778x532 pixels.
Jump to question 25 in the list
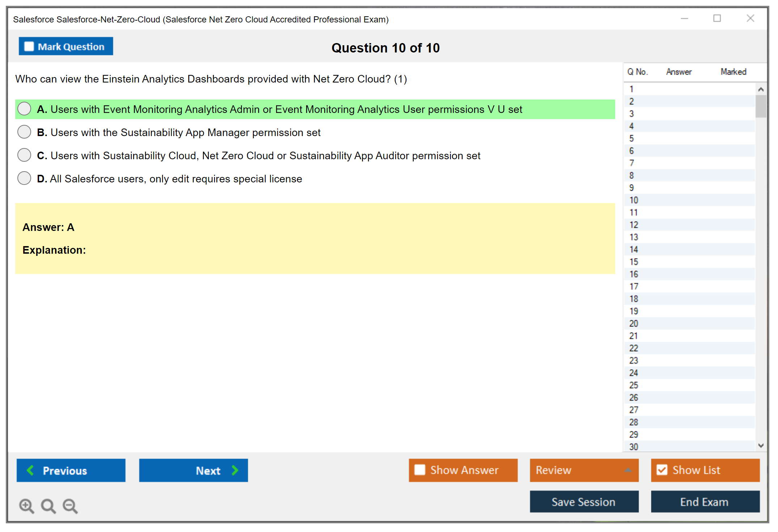pyautogui.click(x=634, y=385)
